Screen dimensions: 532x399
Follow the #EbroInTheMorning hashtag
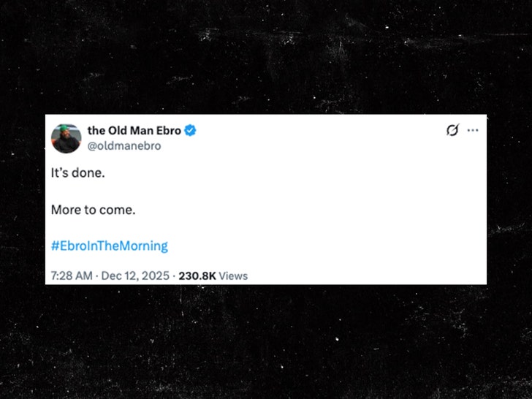pyautogui.click(x=110, y=246)
